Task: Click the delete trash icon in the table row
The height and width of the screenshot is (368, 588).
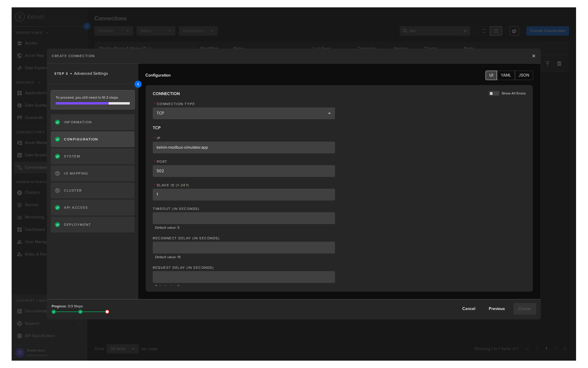Action: [559, 64]
